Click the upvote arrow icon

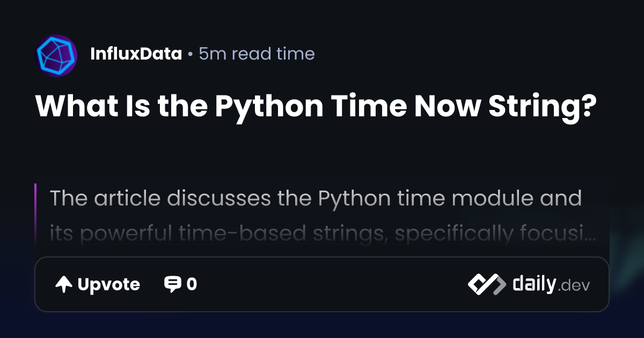(64, 284)
